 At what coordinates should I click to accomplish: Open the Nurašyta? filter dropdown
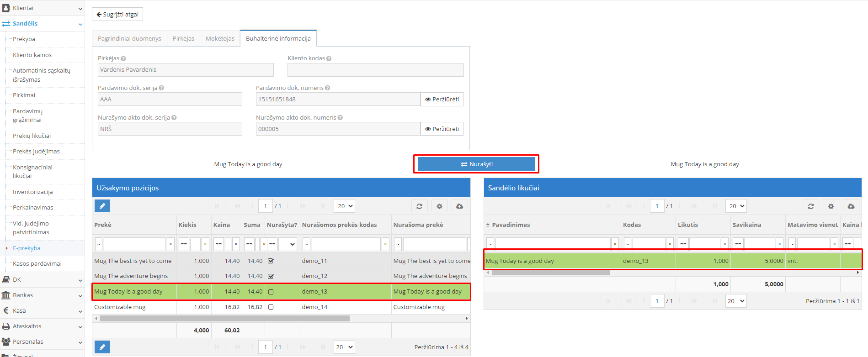288,244
